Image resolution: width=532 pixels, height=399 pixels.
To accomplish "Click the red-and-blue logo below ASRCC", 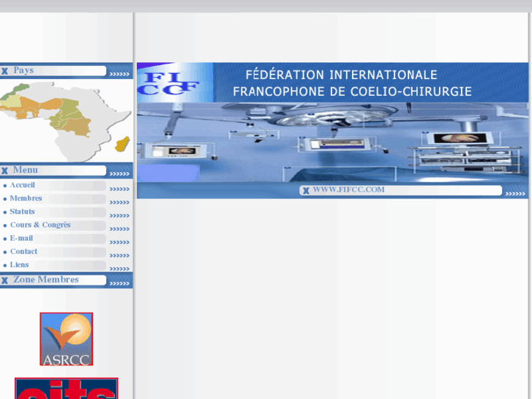I will tap(67, 388).
